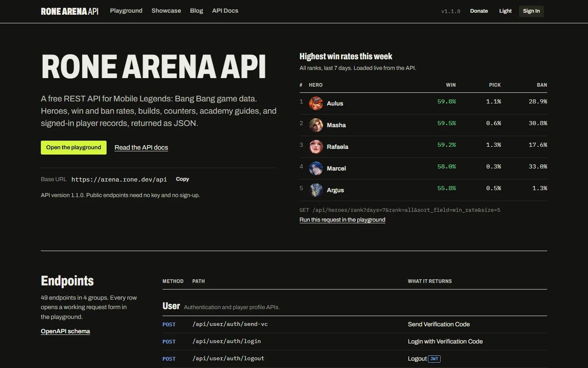Viewport: 588px width, 368px height.
Task: Click the hero name Rafaela
Action: [337, 147]
